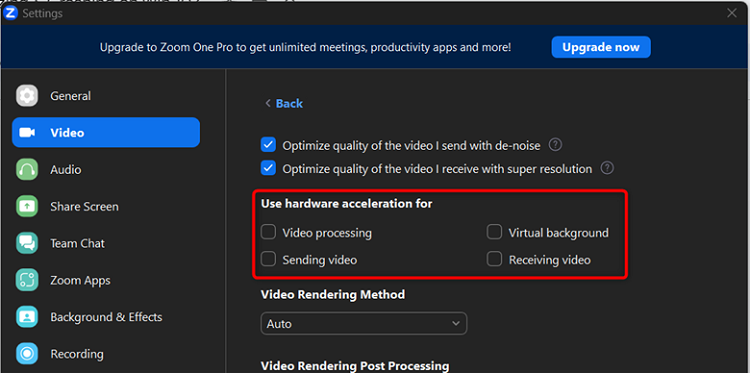Open help icon beside super resolution option
Image resolution: width=750 pixels, height=373 pixels.
[x=607, y=168]
